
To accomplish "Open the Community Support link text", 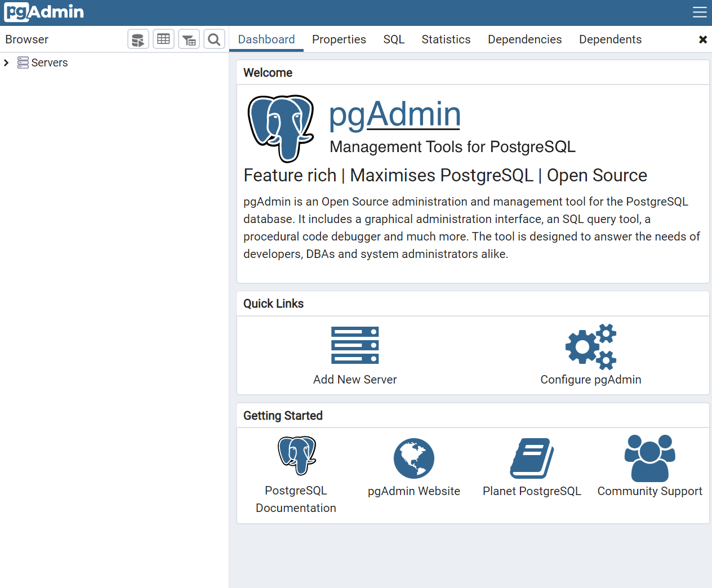I will (650, 491).
